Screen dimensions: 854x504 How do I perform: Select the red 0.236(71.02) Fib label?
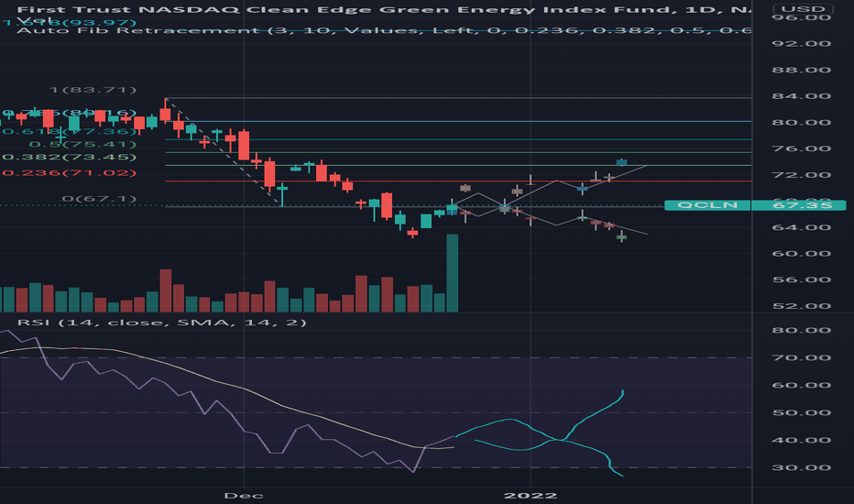click(69, 173)
